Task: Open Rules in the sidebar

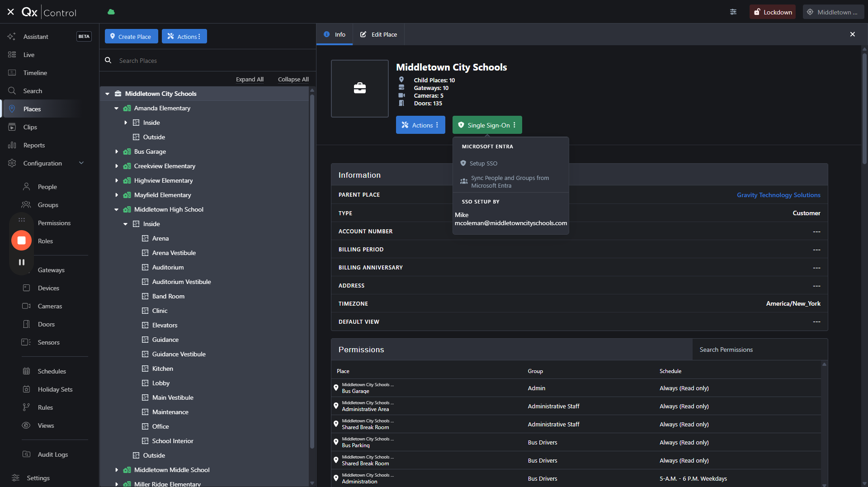Action: (45, 407)
